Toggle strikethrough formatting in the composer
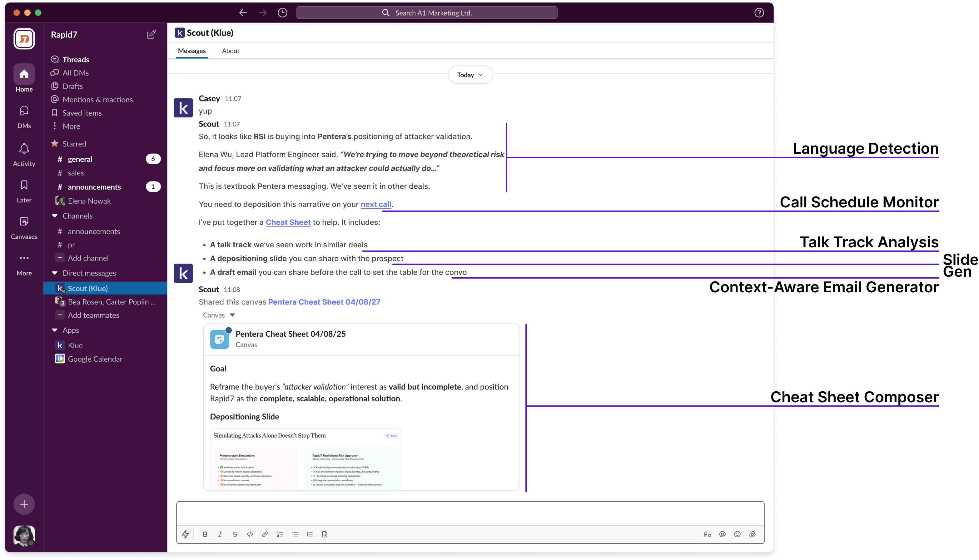Viewport: 979px width, 560px height. tap(235, 534)
